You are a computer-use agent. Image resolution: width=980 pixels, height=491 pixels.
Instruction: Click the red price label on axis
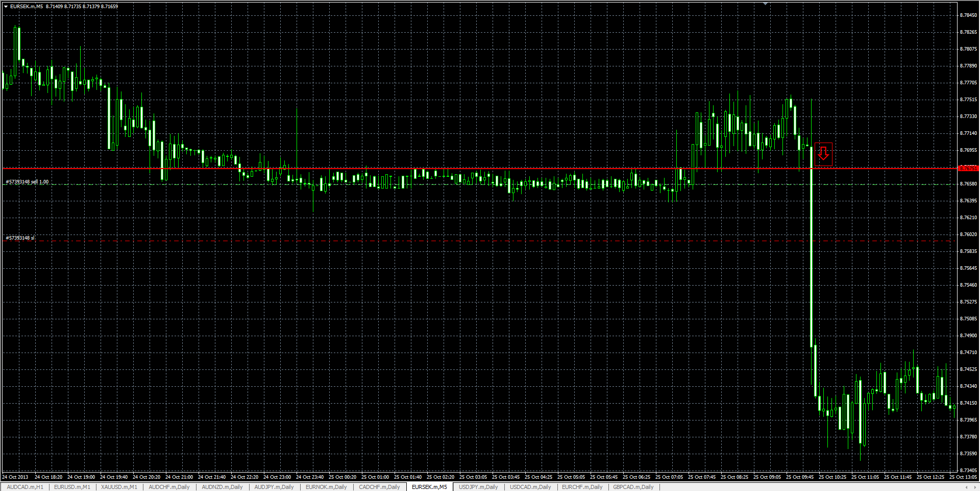point(968,168)
